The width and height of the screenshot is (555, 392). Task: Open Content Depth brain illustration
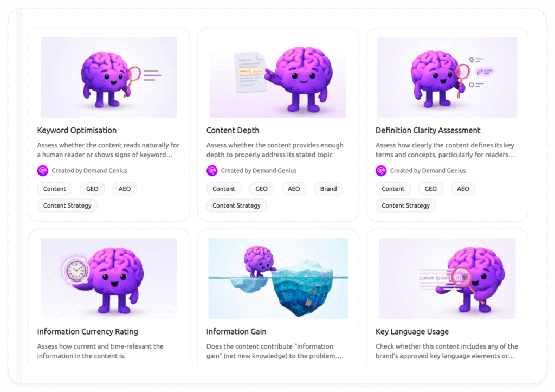click(x=278, y=77)
